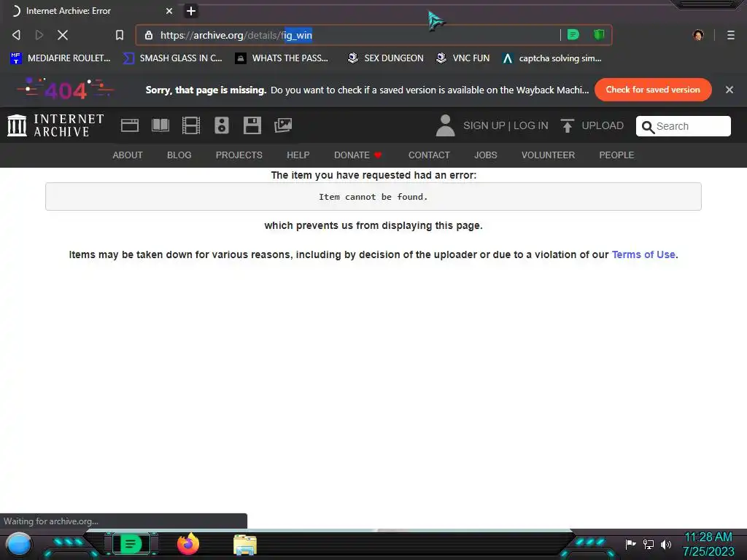The width and height of the screenshot is (747, 560).
Task: Close the Internet Archive: Error tab
Action: point(169,11)
